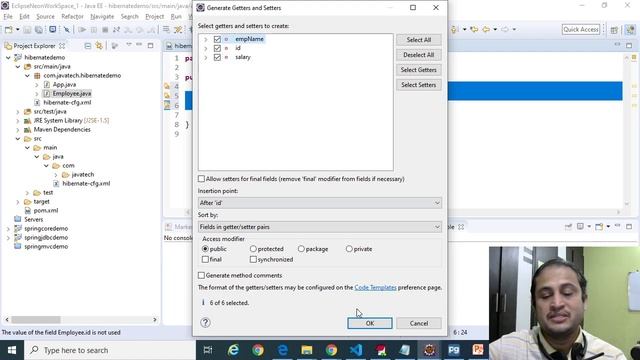Confirm the dialog with OK
This screenshot has height=360, width=640.
(x=370, y=323)
